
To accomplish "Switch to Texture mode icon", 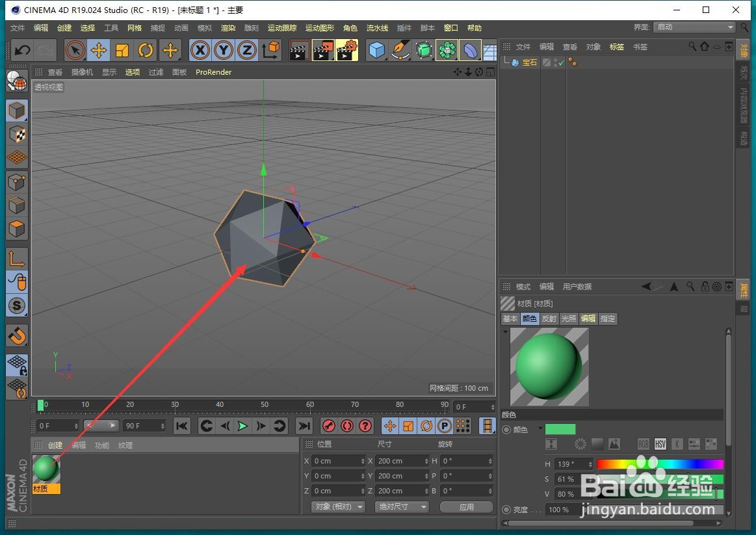I will [17, 135].
